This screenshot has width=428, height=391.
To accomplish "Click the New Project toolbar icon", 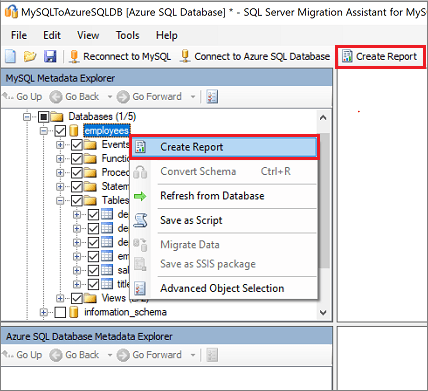I will (x=10, y=56).
